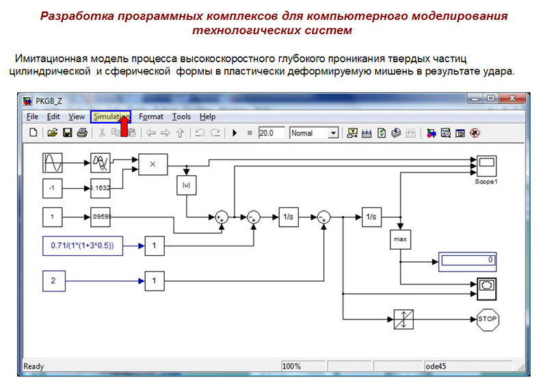Select the gain block showing 0959
Image resolution: width=543 pixels, height=392 pixels.
tap(101, 217)
